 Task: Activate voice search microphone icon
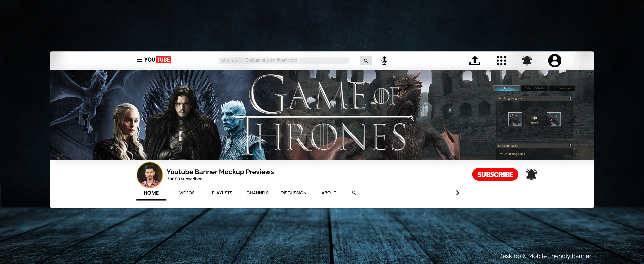tap(384, 60)
